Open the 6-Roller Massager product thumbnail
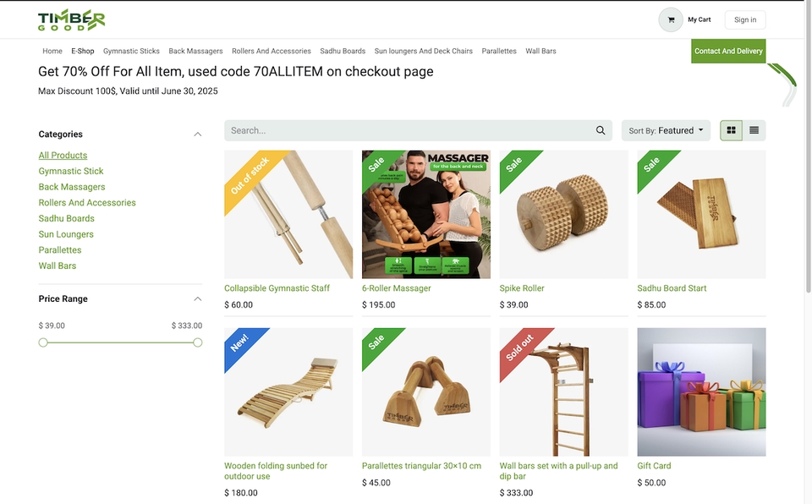 point(426,215)
